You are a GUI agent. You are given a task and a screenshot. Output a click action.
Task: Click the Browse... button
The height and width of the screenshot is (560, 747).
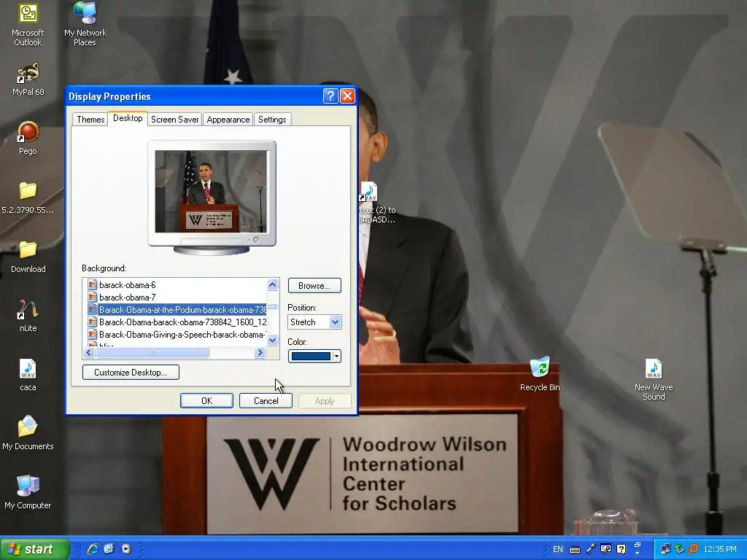click(x=314, y=285)
